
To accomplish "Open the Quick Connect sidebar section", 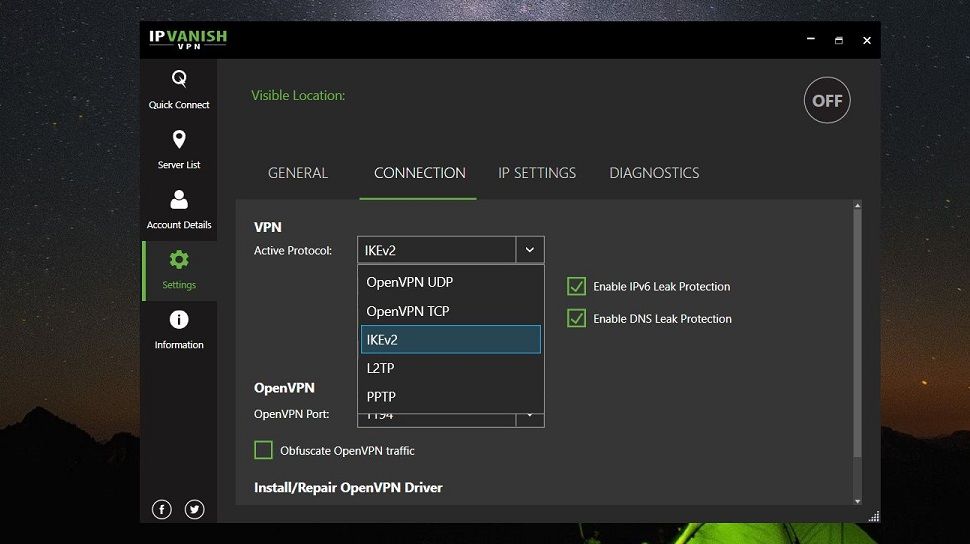I will pyautogui.click(x=179, y=89).
